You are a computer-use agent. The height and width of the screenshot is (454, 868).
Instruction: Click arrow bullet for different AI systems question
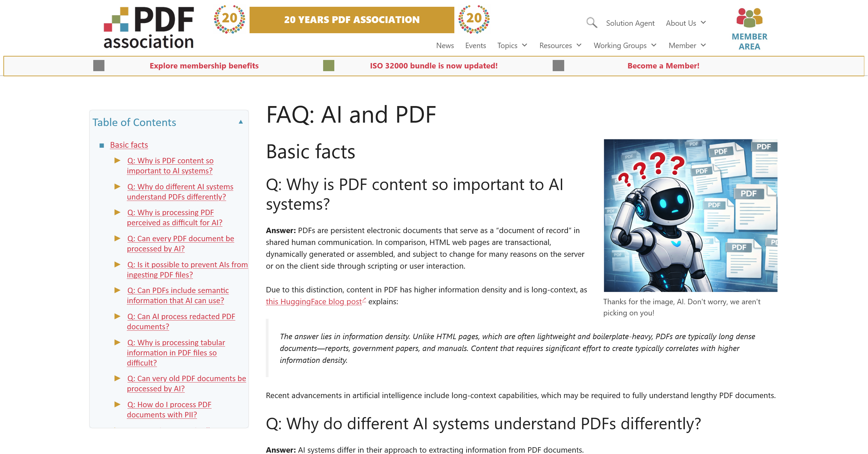tap(117, 186)
